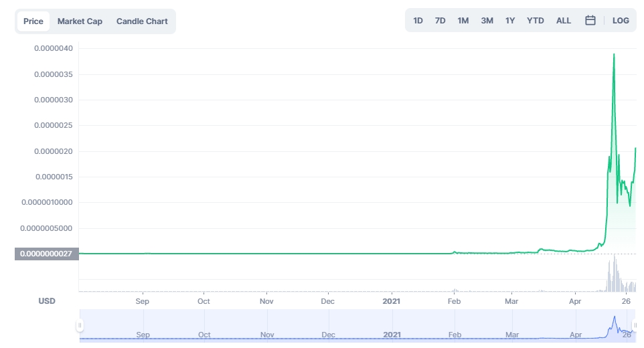Show ALL price history
Image resolution: width=644 pixels, height=348 pixels.
point(564,21)
